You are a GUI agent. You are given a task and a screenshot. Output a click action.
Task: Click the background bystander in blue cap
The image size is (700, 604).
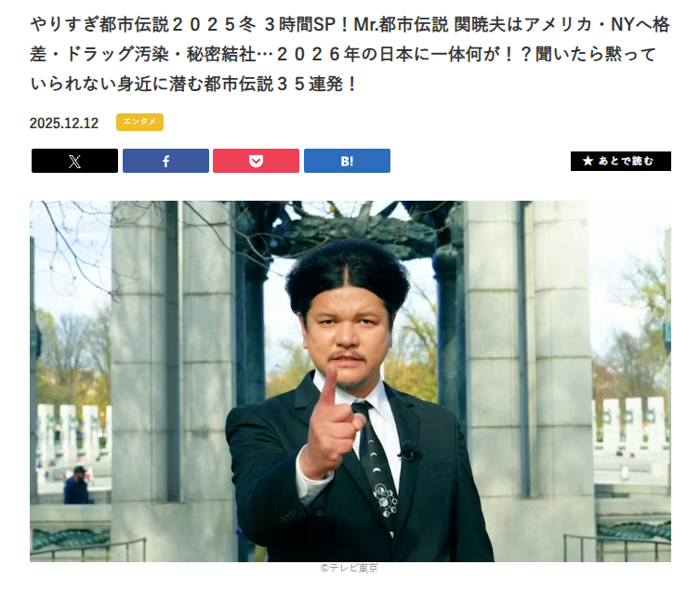pos(77,485)
